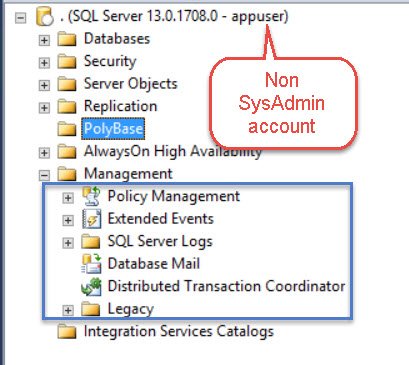Collapse the SQL Server root node
The image size is (409, 365).
(x=21, y=18)
